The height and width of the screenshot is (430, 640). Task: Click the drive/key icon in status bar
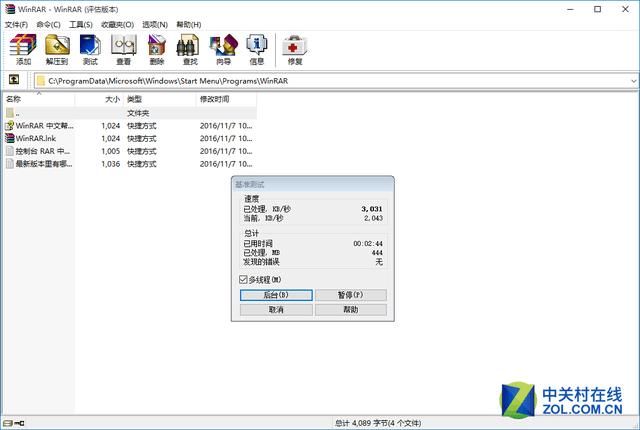point(13,423)
